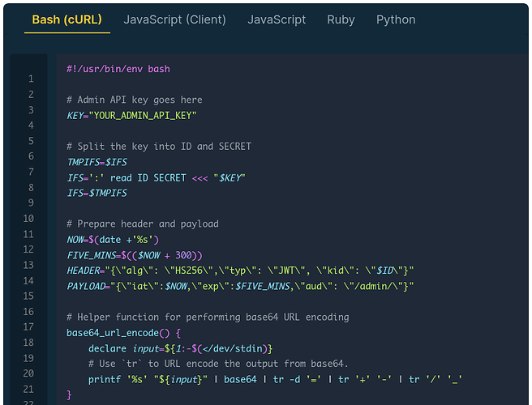Click the PAYLOAD JSON definition line
This screenshot has height=405, width=532.
[240, 287]
